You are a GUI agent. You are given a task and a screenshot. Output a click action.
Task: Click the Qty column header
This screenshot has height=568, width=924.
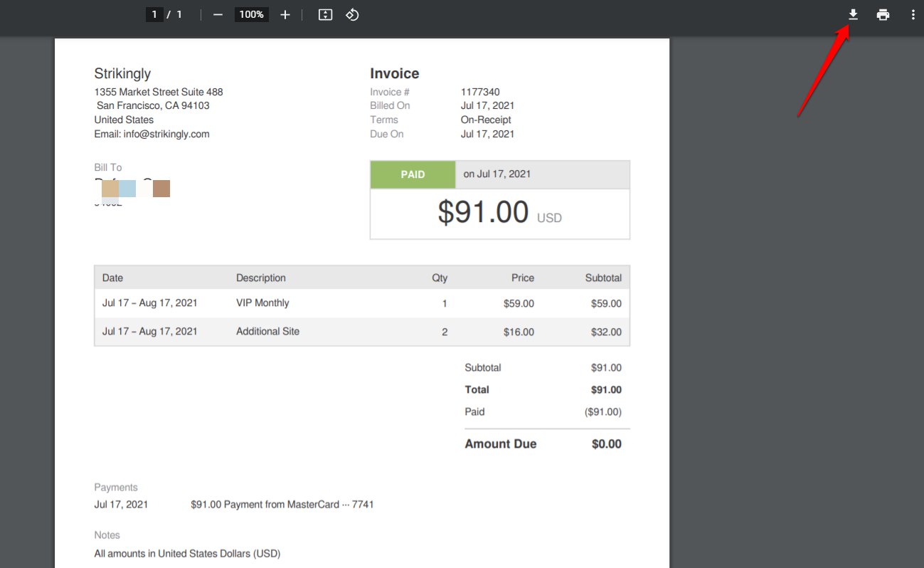[x=440, y=278]
